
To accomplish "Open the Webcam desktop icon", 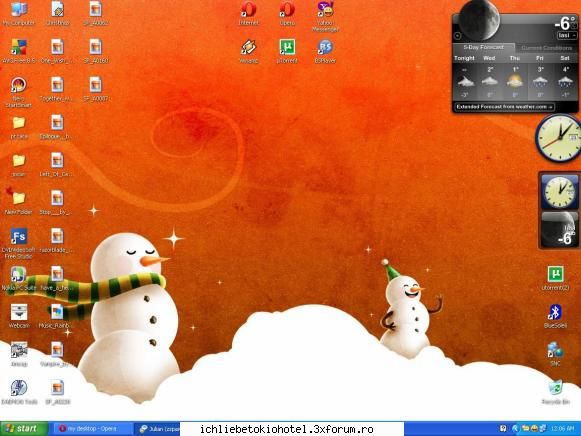I will [x=19, y=316].
